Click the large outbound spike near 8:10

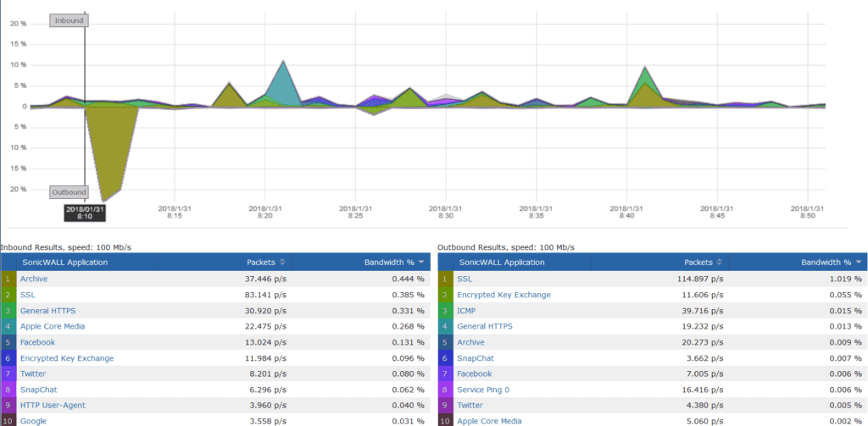tap(111, 152)
